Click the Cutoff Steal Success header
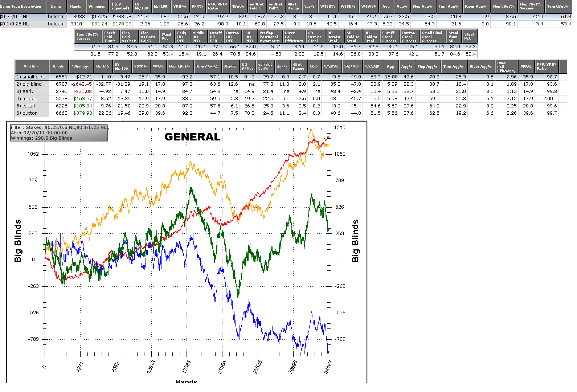This screenshot has width=577, height=392. point(389,37)
